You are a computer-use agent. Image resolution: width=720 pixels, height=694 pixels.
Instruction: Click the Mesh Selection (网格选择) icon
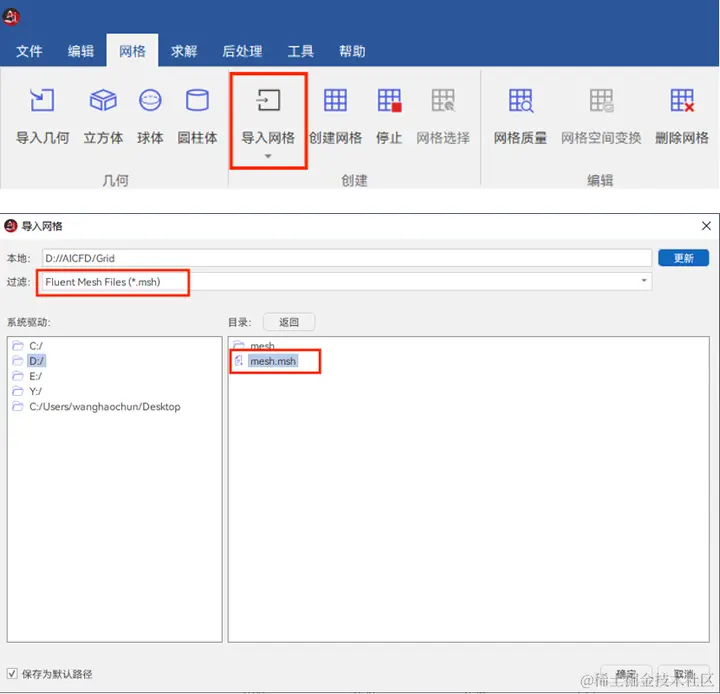tap(443, 100)
